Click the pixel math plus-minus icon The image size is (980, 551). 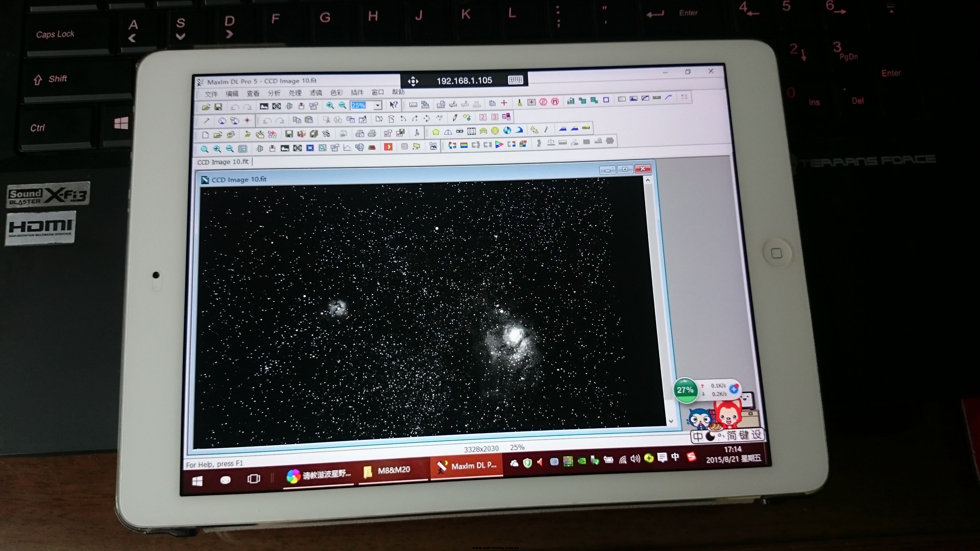[684, 97]
